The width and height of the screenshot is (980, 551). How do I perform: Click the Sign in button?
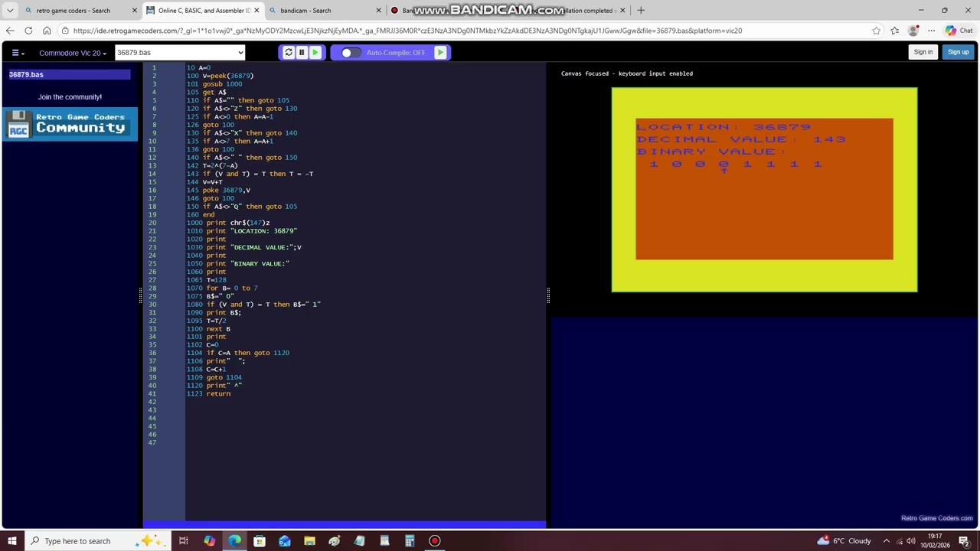point(923,52)
